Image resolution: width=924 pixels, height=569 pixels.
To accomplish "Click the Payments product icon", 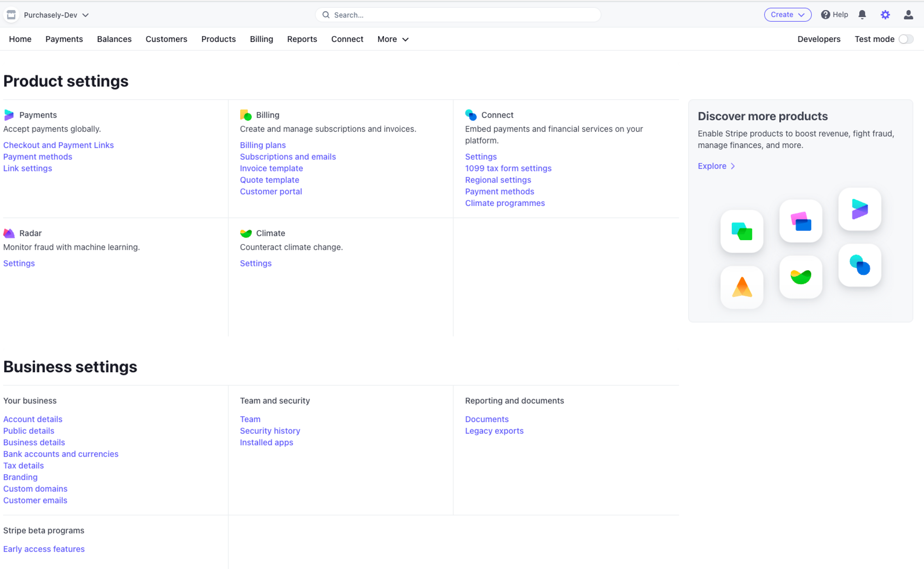I will click(x=9, y=115).
